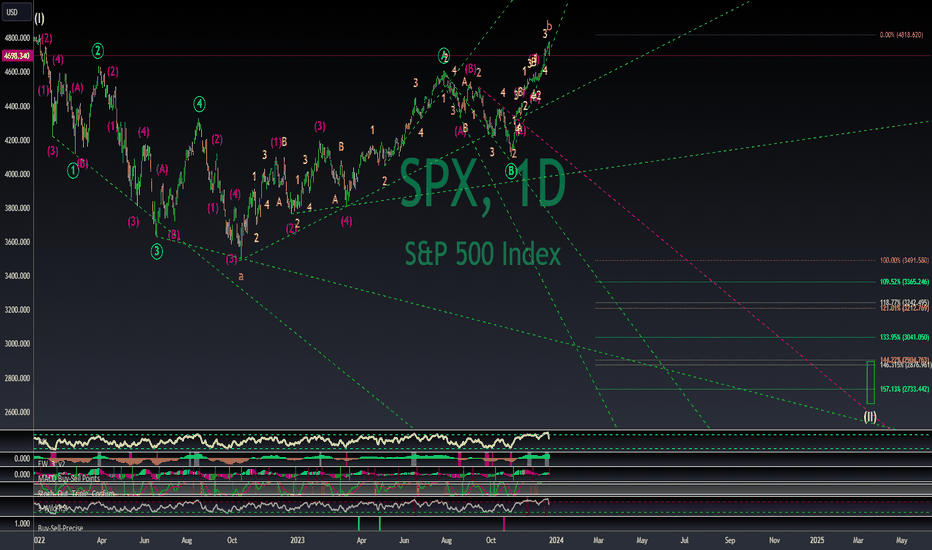932x550 pixels.
Task: Click the 3400.000 price axis label
Action: pyautogui.click(x=17, y=276)
